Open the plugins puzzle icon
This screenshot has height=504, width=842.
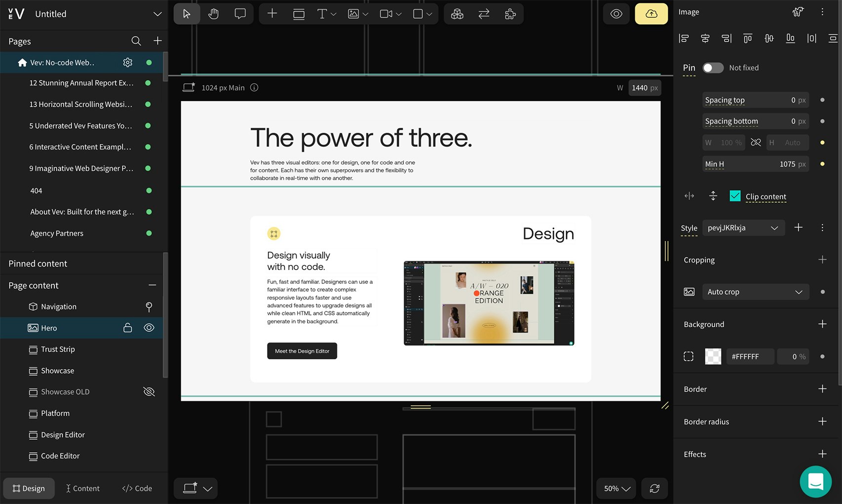pos(510,14)
